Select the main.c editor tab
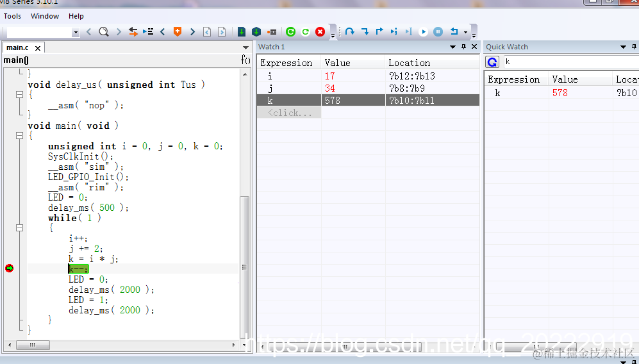Viewport: 639px width, 364px height. coord(17,47)
